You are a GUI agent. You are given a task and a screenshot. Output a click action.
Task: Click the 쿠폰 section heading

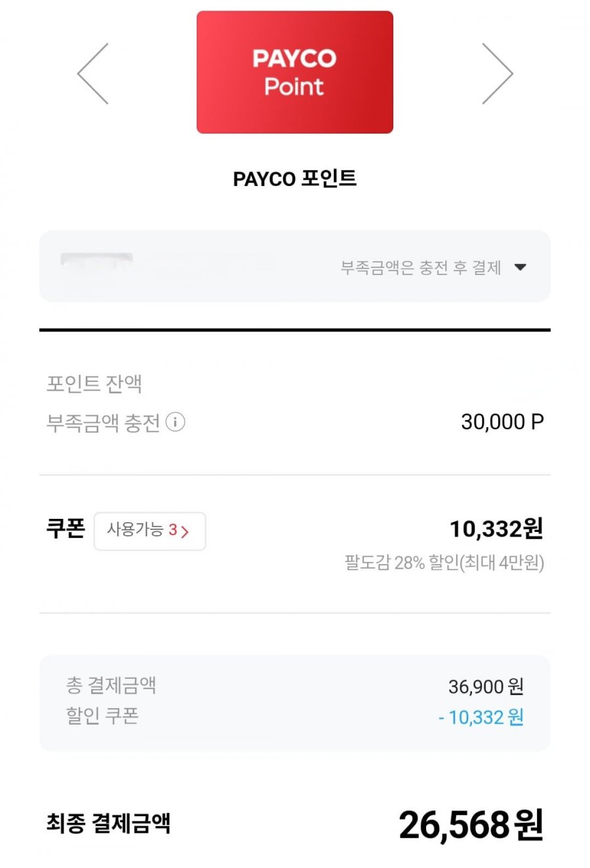66,529
